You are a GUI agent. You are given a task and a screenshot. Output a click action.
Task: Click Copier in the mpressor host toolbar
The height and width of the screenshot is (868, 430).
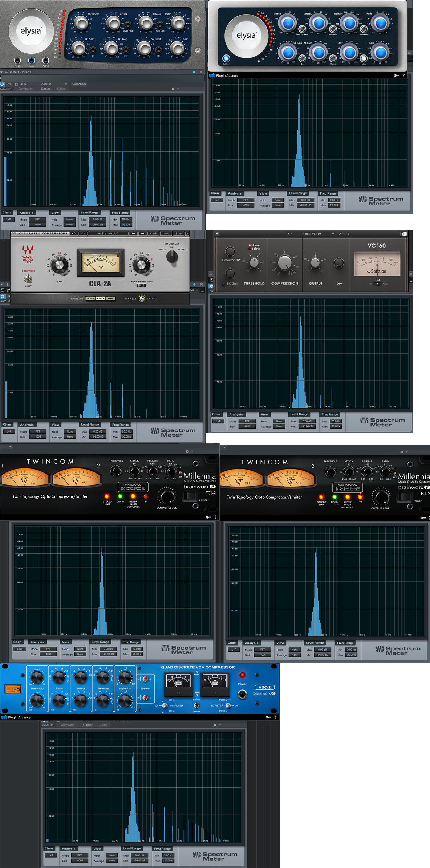pyautogui.click(x=45, y=89)
